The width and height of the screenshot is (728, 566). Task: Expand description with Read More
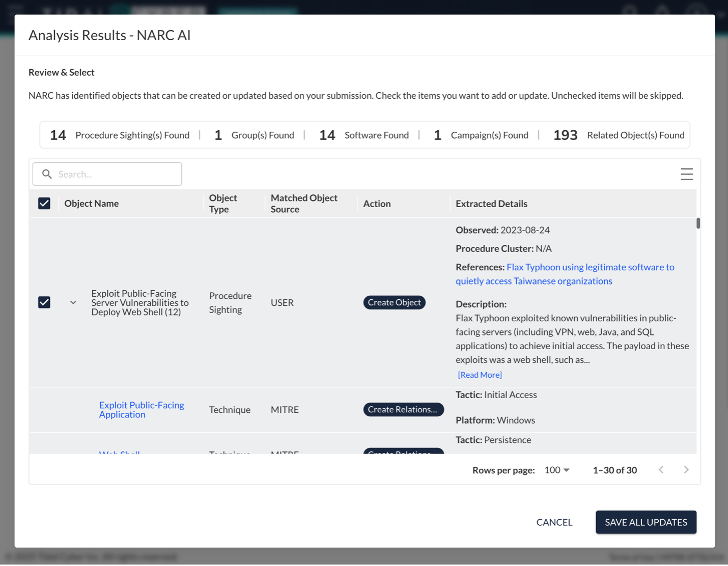(480, 375)
